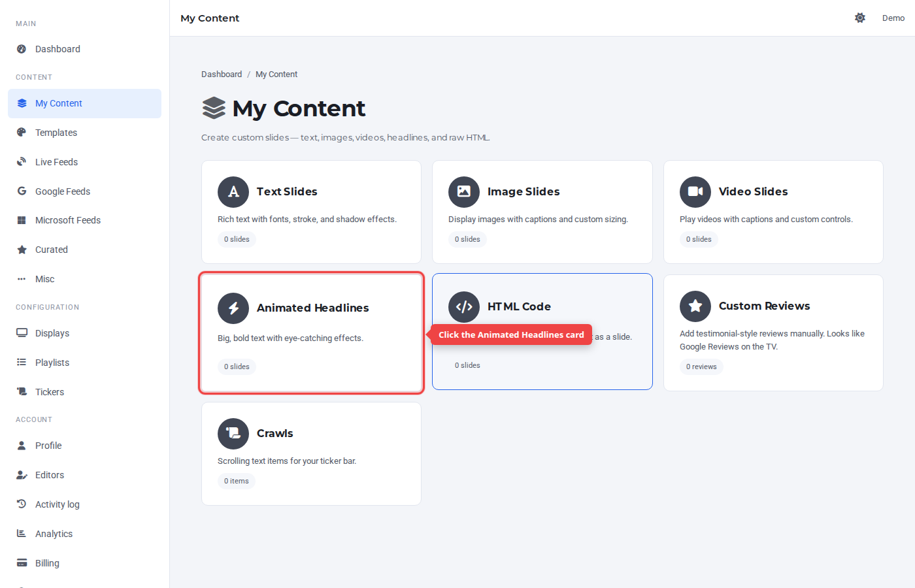Click 'Big, bold text with eye-catching effects.'

[x=290, y=338]
